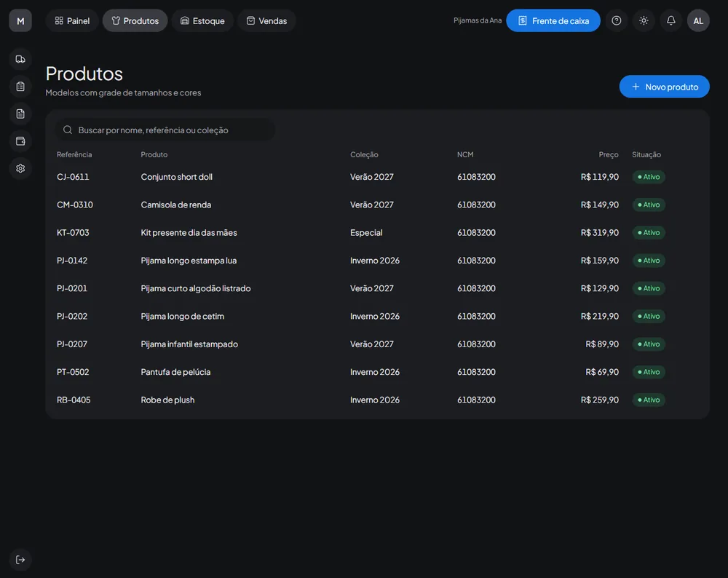Click the Novo produto button
The width and height of the screenshot is (728, 578).
point(664,87)
